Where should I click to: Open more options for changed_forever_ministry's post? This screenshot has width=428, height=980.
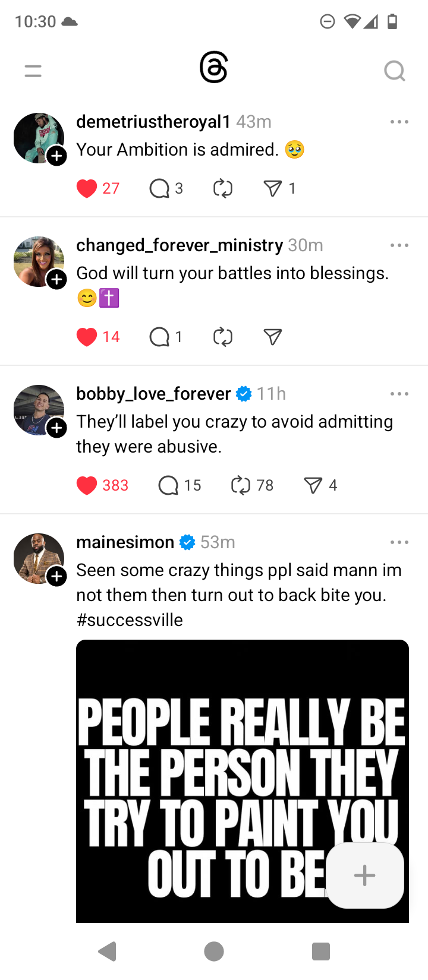[x=399, y=246]
